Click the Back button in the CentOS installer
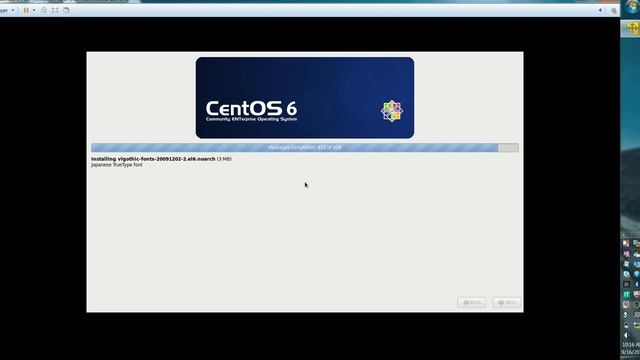The height and width of the screenshot is (360, 640). (x=471, y=302)
